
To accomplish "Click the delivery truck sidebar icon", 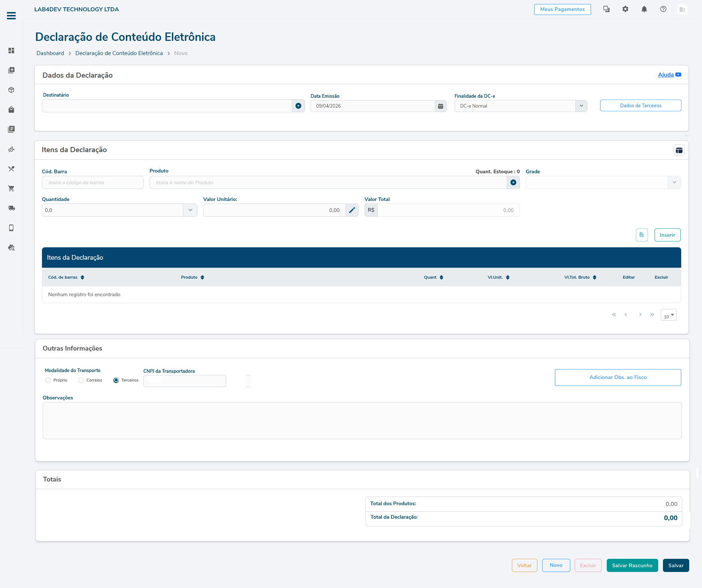I will click(x=11, y=208).
